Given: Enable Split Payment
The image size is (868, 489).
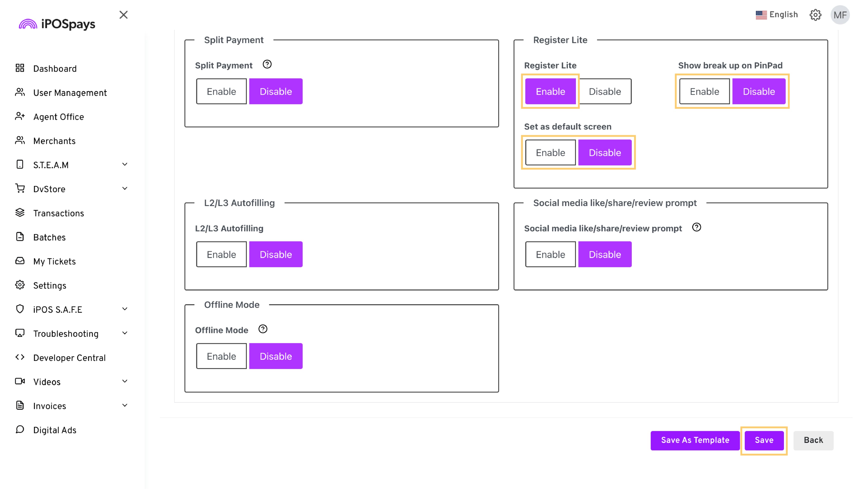Looking at the screenshot, I should pos(221,92).
